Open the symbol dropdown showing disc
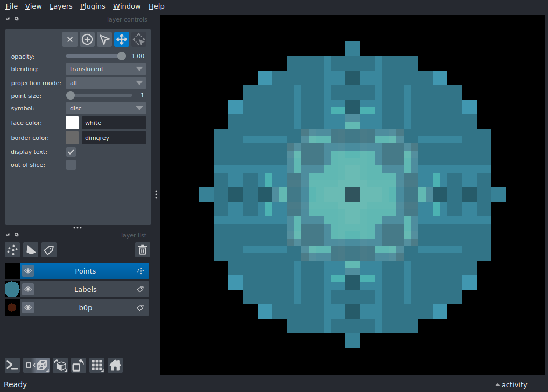 click(106, 108)
